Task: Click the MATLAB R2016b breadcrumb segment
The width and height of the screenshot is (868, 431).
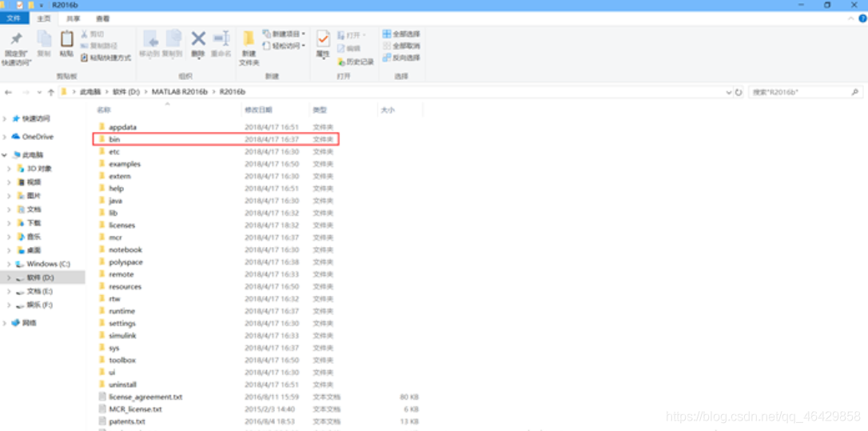Action: pos(179,93)
